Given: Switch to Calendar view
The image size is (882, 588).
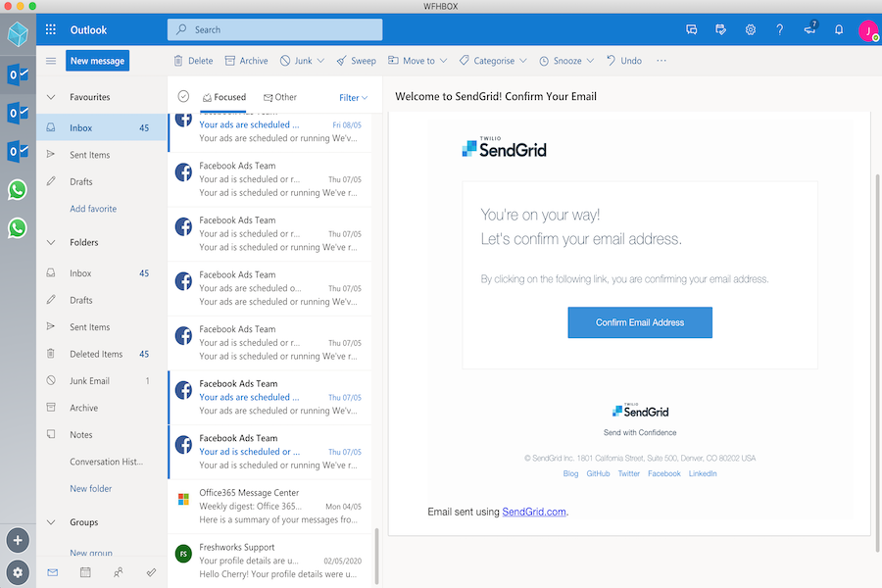Looking at the screenshot, I should point(84,572).
